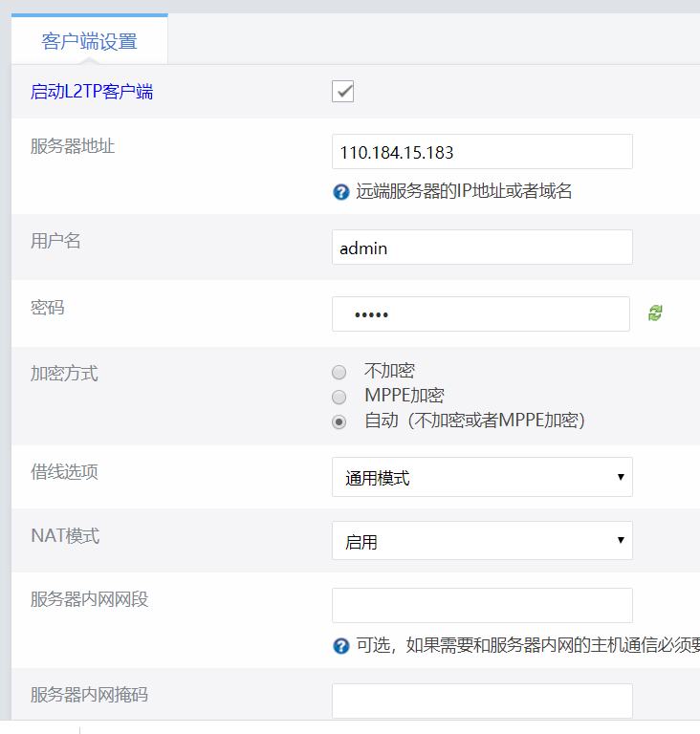Switch to the 客户端设置 tab
This screenshot has height=734, width=700.
click(90, 42)
